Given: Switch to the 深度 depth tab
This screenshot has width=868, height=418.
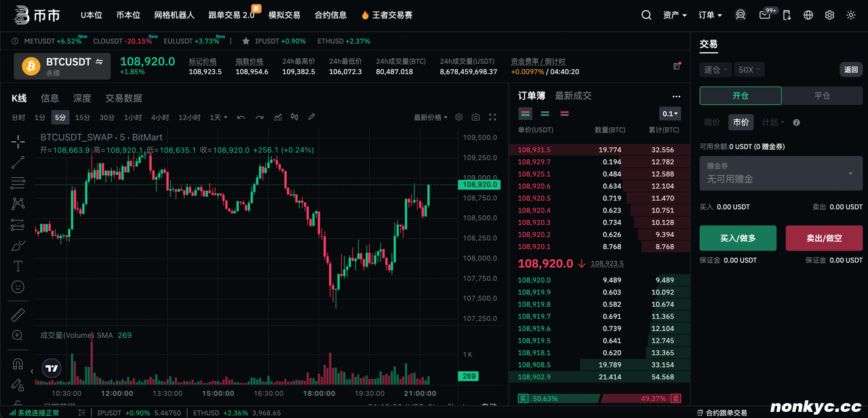Looking at the screenshot, I should point(82,98).
